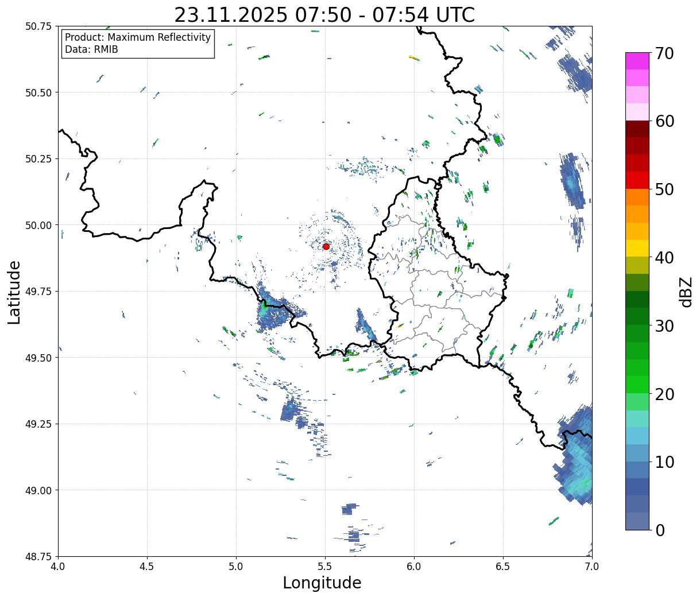Click the longitude tick label 6.0
The width and height of the screenshot is (700, 597).
tap(414, 567)
